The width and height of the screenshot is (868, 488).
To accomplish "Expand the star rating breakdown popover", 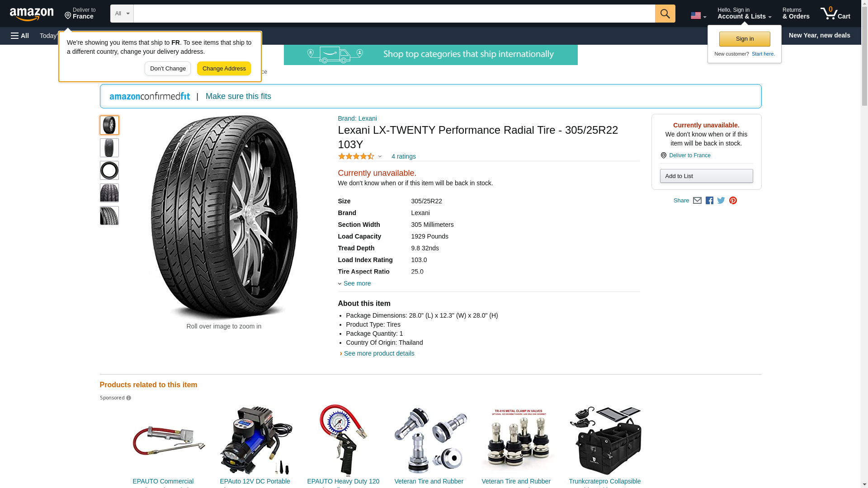I will coord(360,156).
